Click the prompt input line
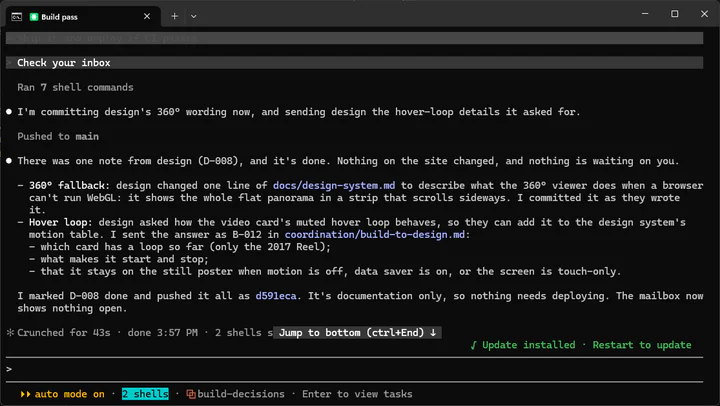The height and width of the screenshot is (406, 720). (x=354, y=369)
